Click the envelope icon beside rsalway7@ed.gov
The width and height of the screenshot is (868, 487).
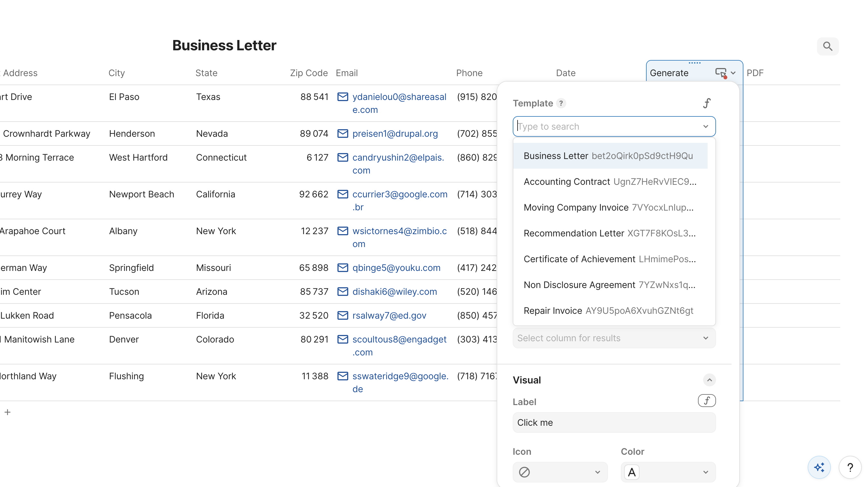tap(343, 315)
